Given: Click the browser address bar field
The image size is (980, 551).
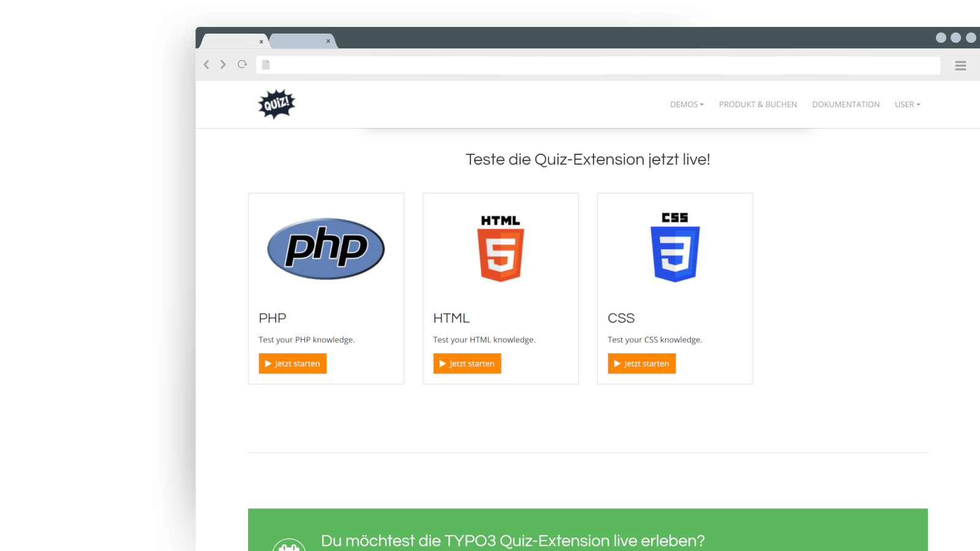Looking at the screenshot, I should 598,66.
